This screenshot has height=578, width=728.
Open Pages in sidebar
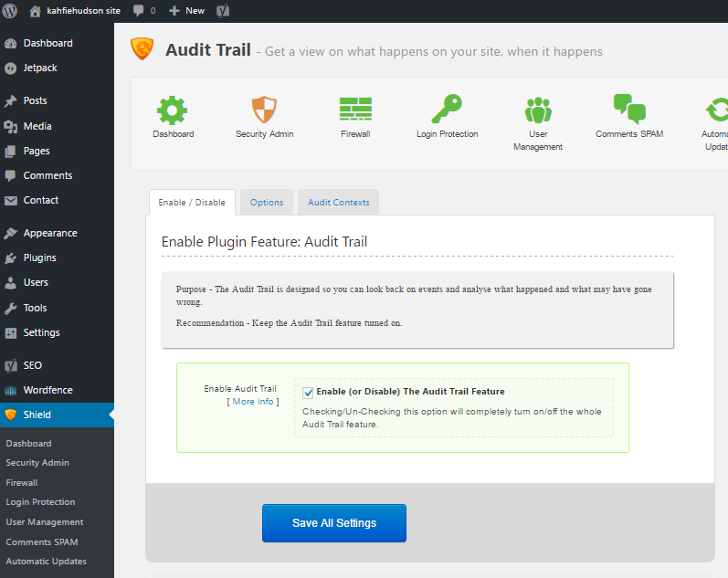tap(57, 151)
